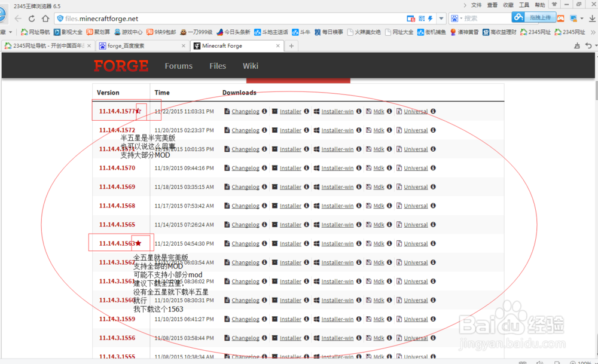Open the Wiki navigation item
The height and width of the screenshot is (364, 598).
tap(250, 66)
